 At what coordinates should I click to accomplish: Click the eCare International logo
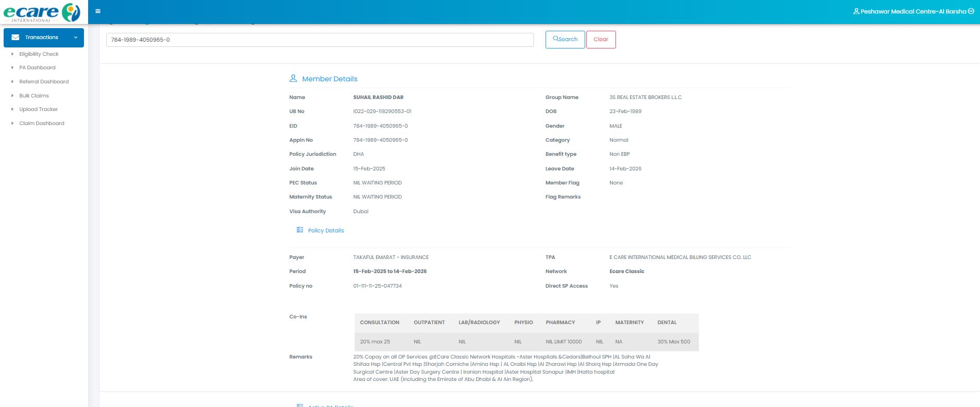[42, 12]
